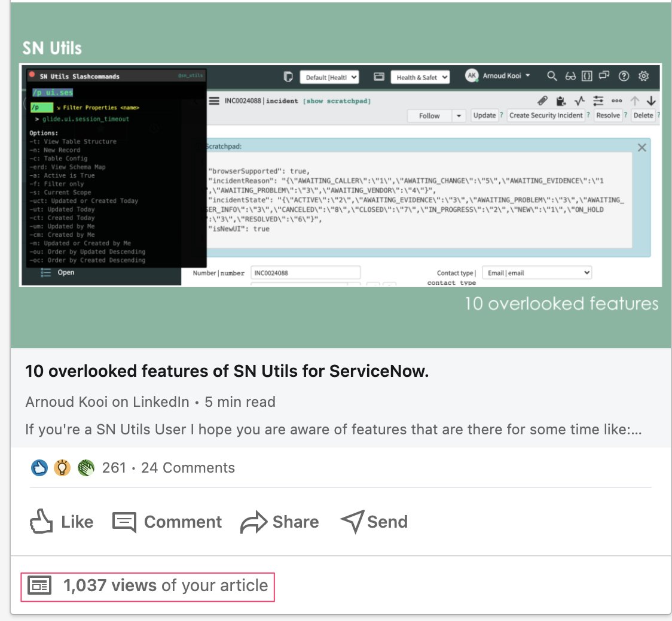Apply a template via the clipboard icon
The width and height of the screenshot is (672, 621).
pyautogui.click(x=562, y=101)
